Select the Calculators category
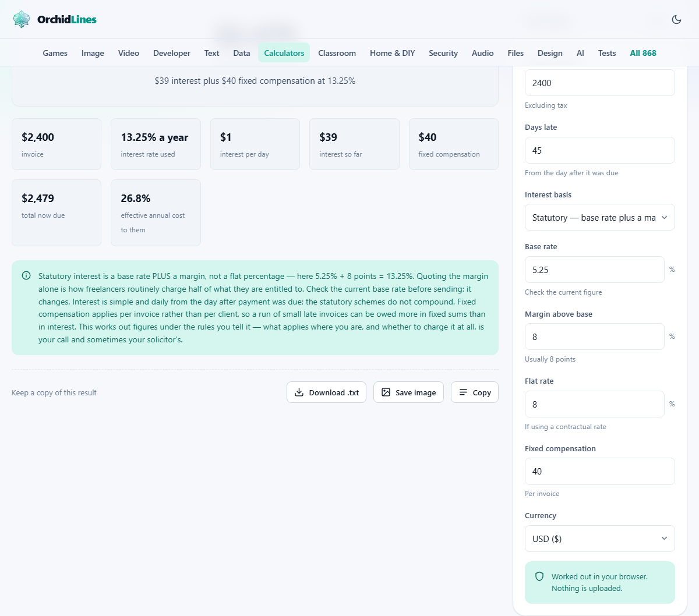This screenshot has height=616, width=699. (x=284, y=53)
